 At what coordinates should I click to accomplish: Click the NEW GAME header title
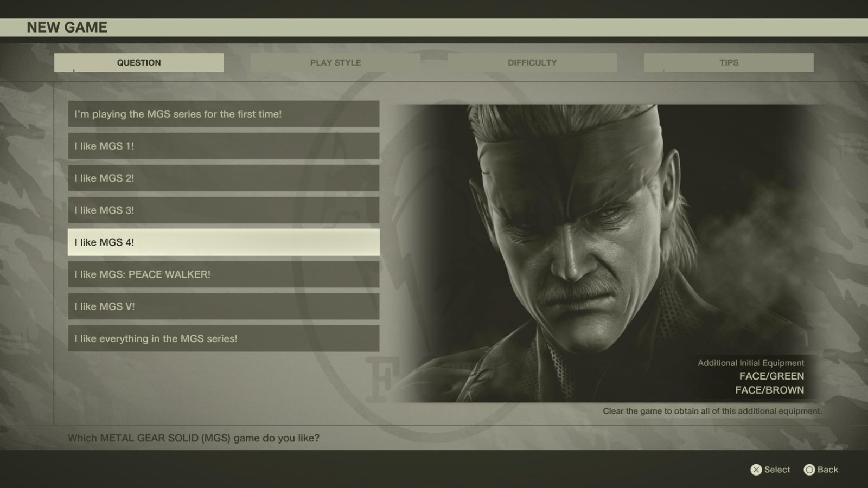point(67,27)
